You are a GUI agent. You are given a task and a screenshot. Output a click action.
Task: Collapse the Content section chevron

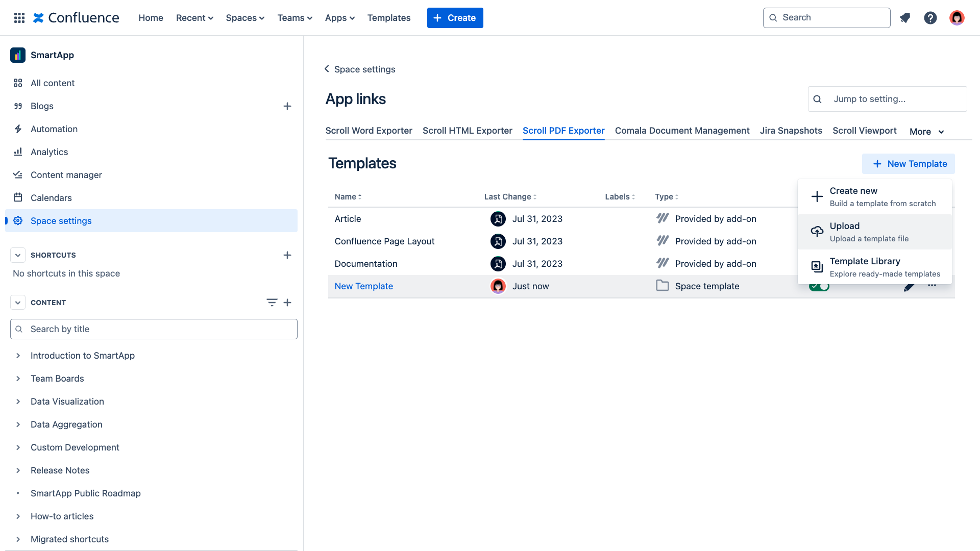coord(18,303)
